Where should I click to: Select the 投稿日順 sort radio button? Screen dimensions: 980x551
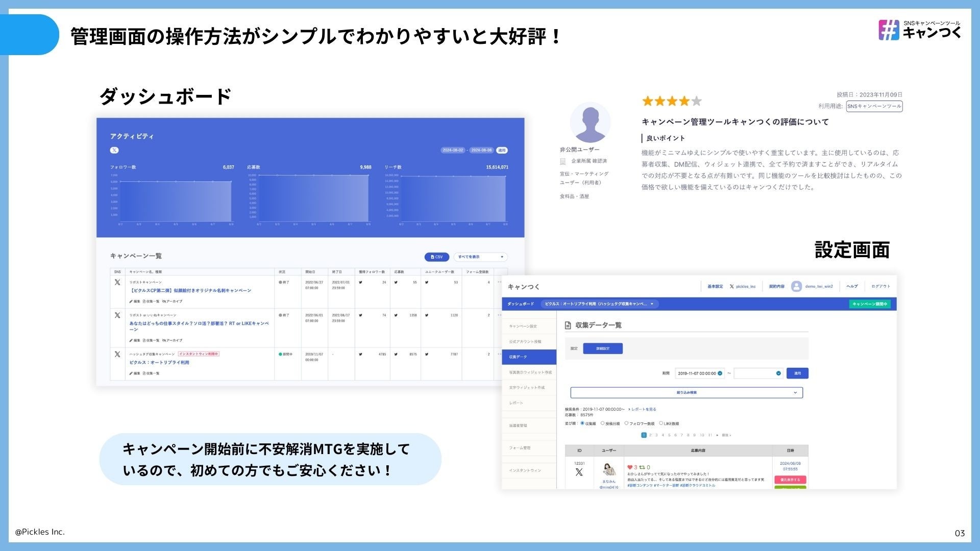tap(603, 423)
